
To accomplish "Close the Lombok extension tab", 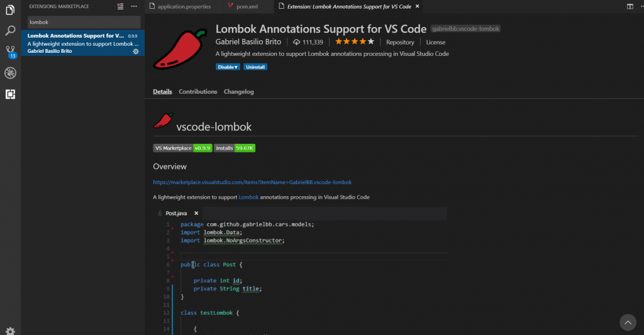I will (418, 6).
